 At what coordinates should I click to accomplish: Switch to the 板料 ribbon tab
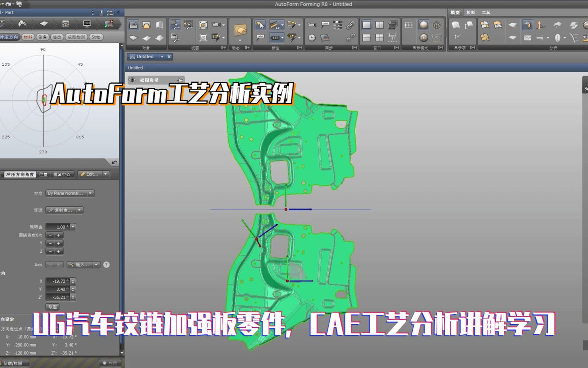pyautogui.click(x=471, y=12)
